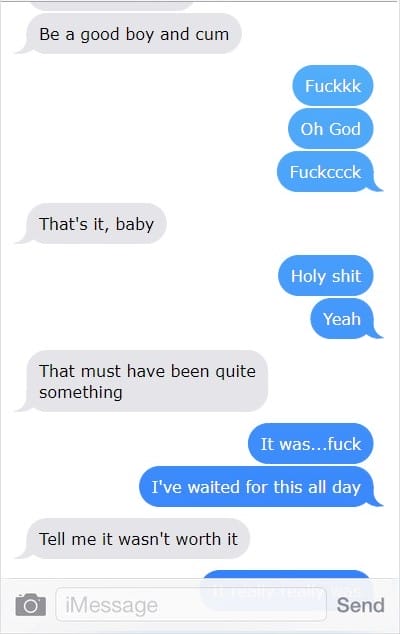This screenshot has width=400, height=634.
Task: Tap the "Holy shit" blue bubble
Action: click(326, 276)
